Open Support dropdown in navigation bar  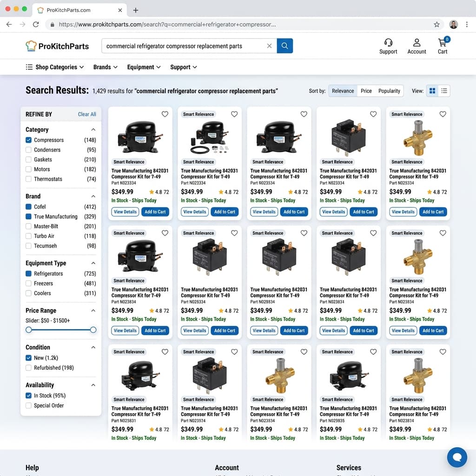pos(183,67)
